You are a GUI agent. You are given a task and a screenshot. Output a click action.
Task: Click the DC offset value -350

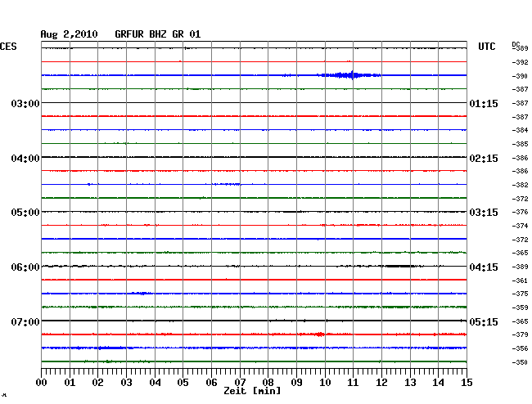click(x=520, y=362)
